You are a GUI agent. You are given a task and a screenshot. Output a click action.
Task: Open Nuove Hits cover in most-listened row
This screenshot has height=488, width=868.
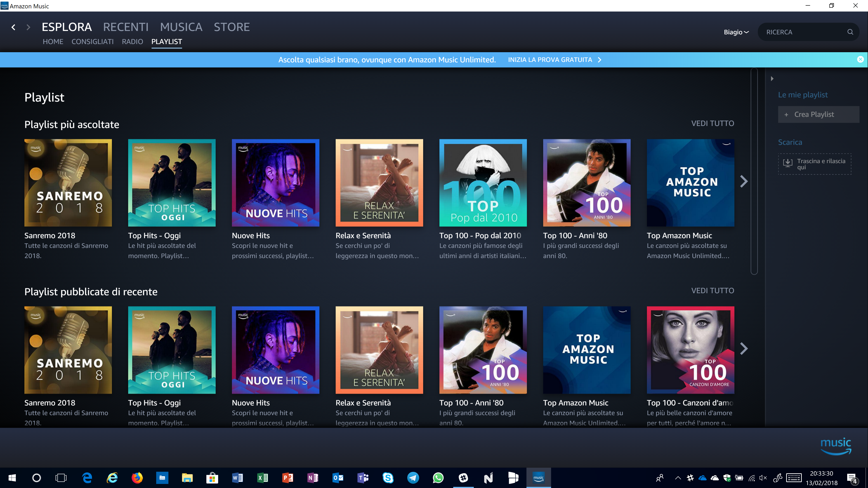click(x=276, y=183)
